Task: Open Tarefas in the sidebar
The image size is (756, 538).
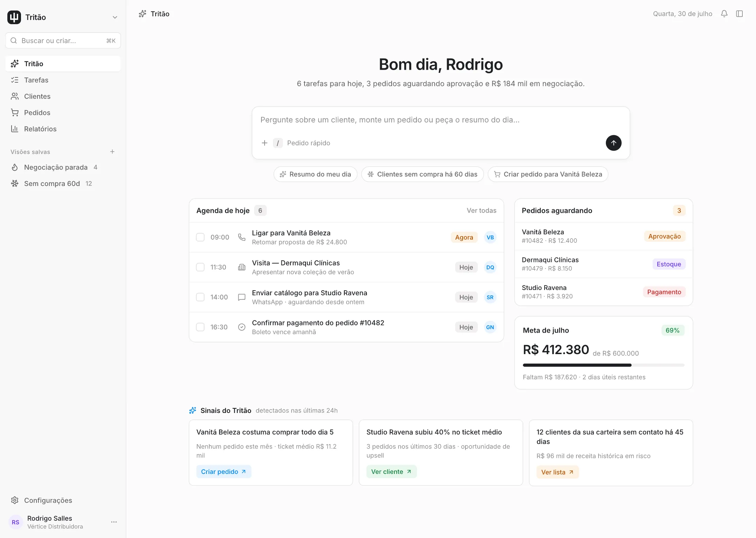Action: click(x=63, y=80)
